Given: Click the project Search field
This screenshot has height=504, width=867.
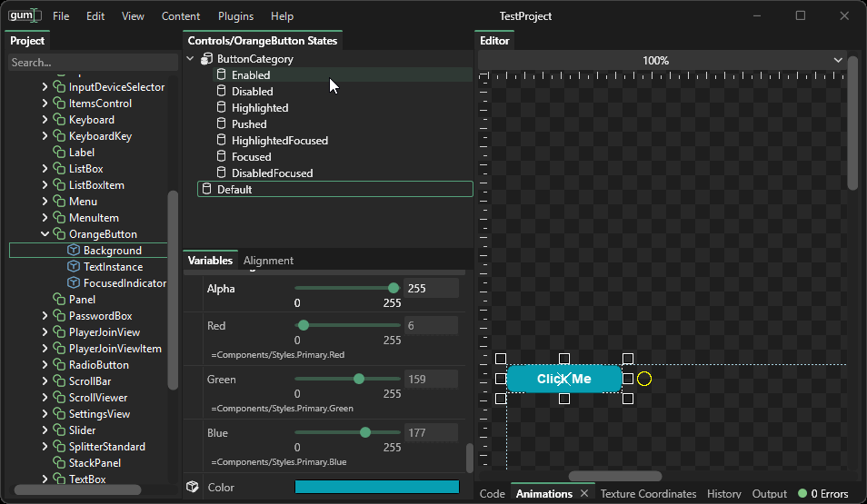Looking at the screenshot, I should coord(91,63).
